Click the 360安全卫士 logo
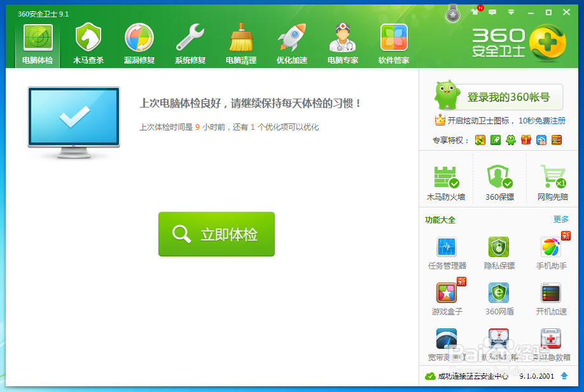This screenshot has width=584, height=392. 519,43
